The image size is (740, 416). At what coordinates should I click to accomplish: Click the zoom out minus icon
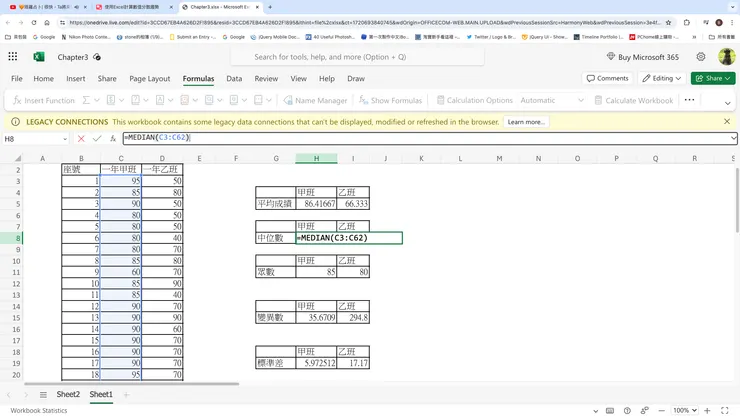pos(662,410)
